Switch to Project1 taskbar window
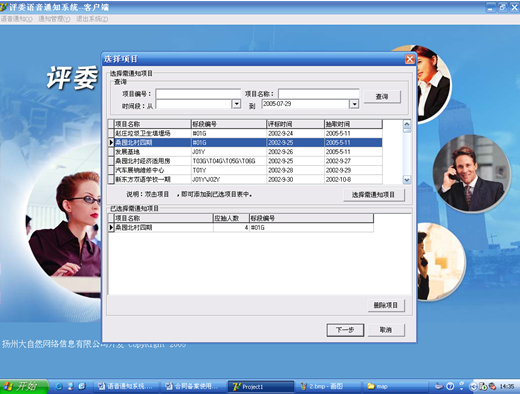 click(x=261, y=387)
